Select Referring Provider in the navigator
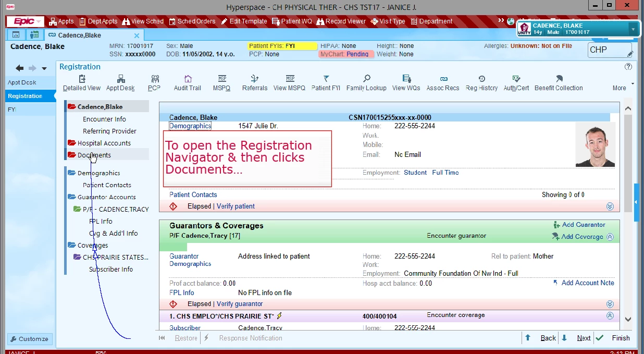 pos(109,131)
